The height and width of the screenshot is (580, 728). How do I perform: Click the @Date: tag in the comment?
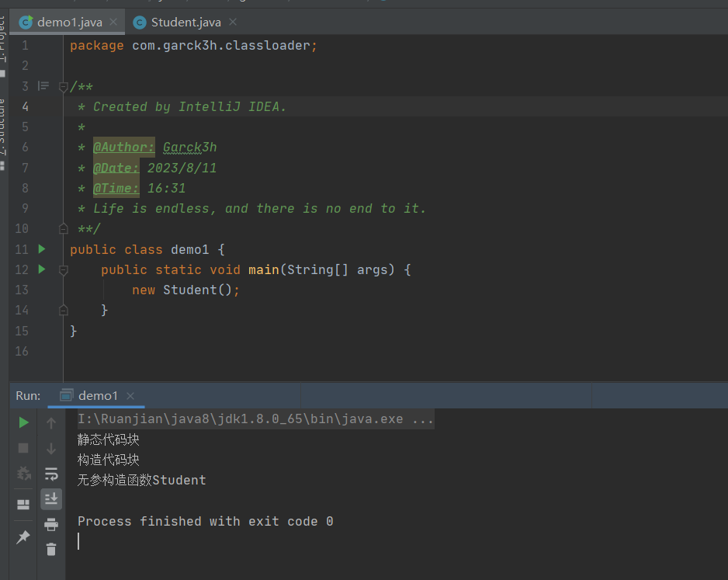point(116,168)
